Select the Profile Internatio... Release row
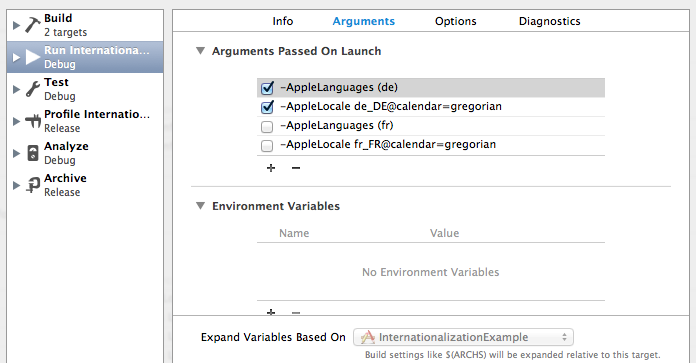 point(85,121)
